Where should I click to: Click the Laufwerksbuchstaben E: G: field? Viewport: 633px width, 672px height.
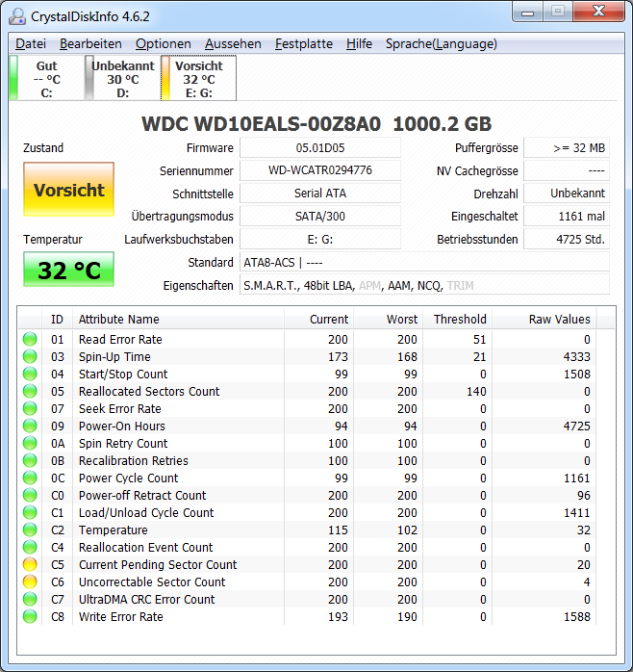point(320,239)
